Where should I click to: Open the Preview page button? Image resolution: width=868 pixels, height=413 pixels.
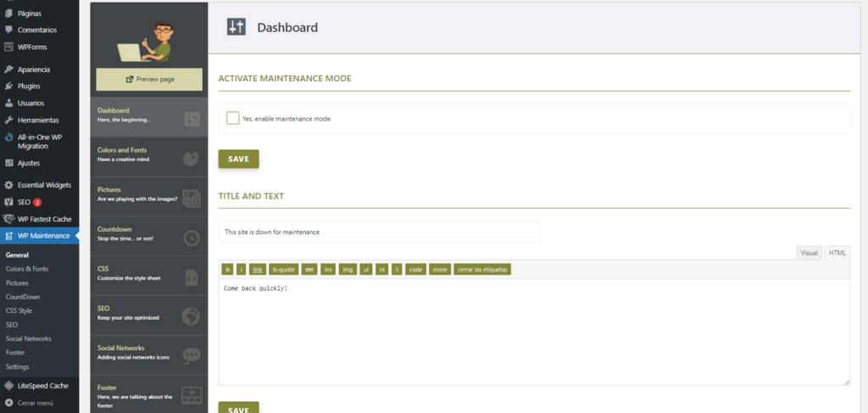(149, 79)
